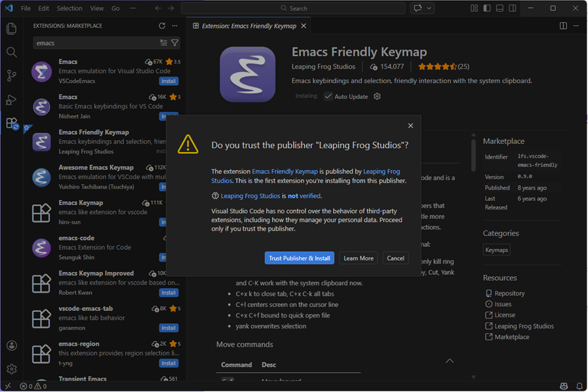The height and width of the screenshot is (392, 588).
Task: Refresh the Extensions Marketplace list
Action: (x=162, y=26)
